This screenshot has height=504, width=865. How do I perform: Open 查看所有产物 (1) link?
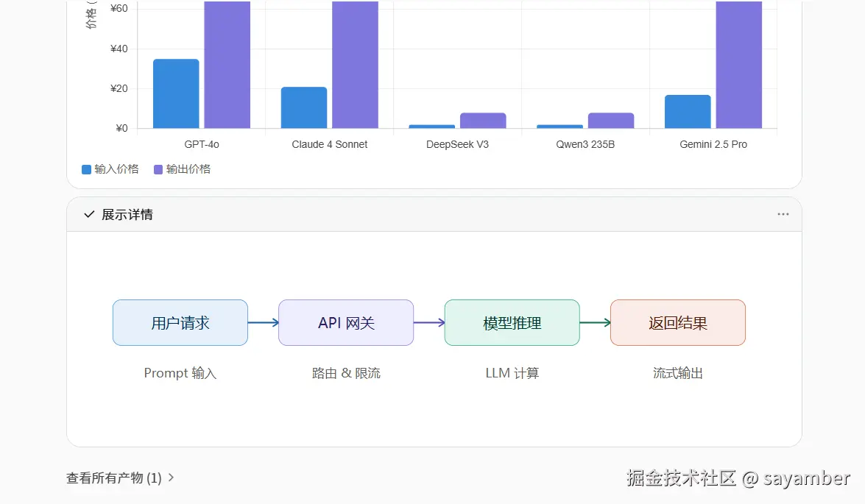(114, 478)
